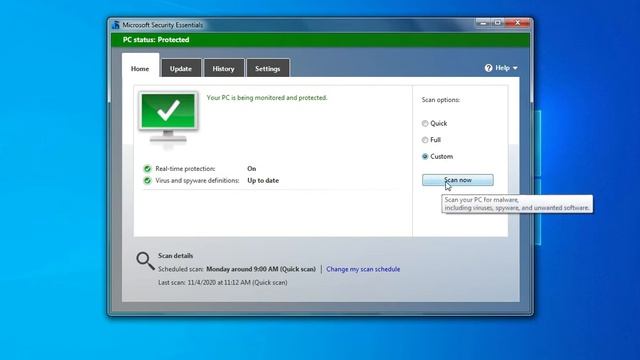This screenshot has height=360, width=640.
Task: Click the 'Scan details' heading
Action: click(176, 256)
